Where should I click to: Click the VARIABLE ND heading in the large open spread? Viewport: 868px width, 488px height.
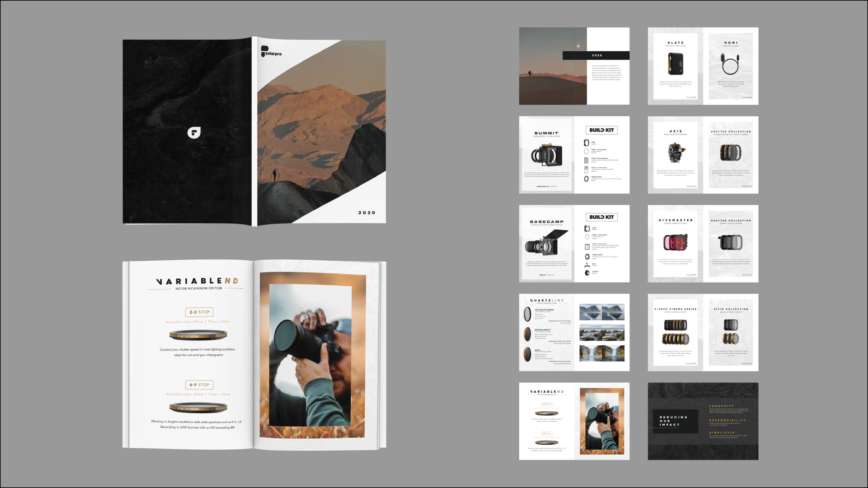pos(197,281)
